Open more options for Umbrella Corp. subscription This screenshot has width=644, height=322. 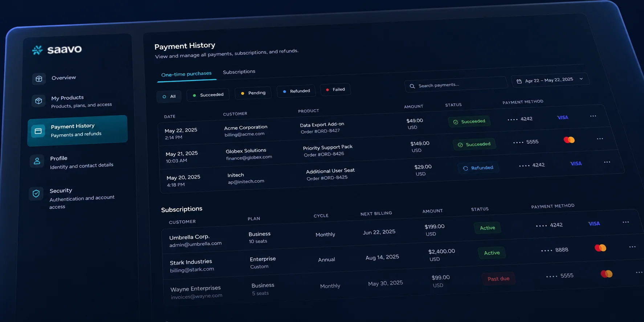(x=626, y=222)
